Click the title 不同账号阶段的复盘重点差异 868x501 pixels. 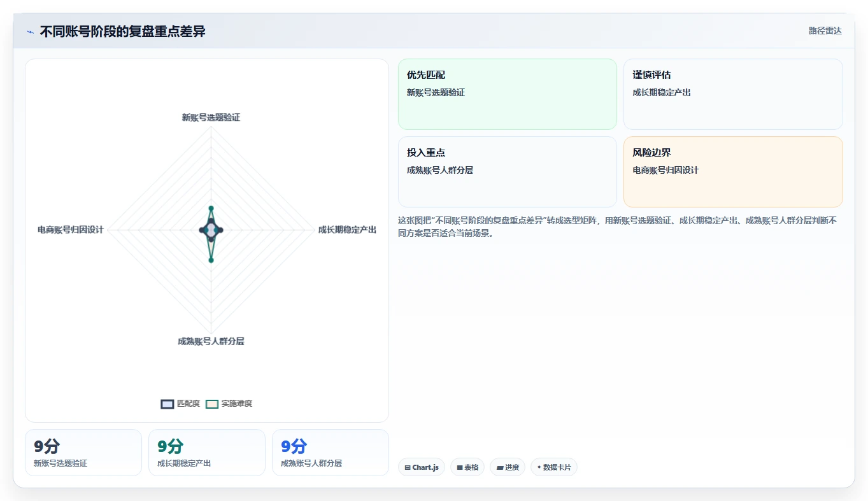123,32
